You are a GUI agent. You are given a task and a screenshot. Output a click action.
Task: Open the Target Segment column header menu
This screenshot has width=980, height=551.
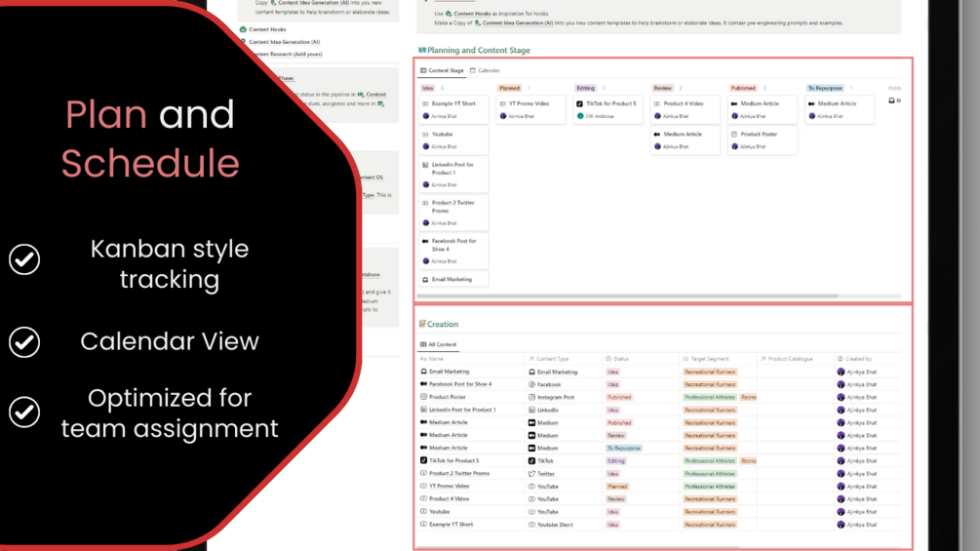pos(706,359)
